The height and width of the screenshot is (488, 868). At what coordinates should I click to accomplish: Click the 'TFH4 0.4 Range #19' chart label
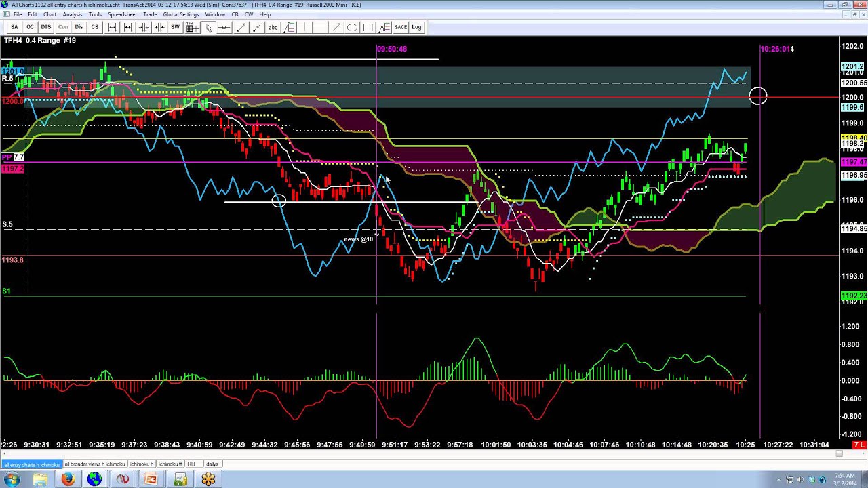click(40, 41)
